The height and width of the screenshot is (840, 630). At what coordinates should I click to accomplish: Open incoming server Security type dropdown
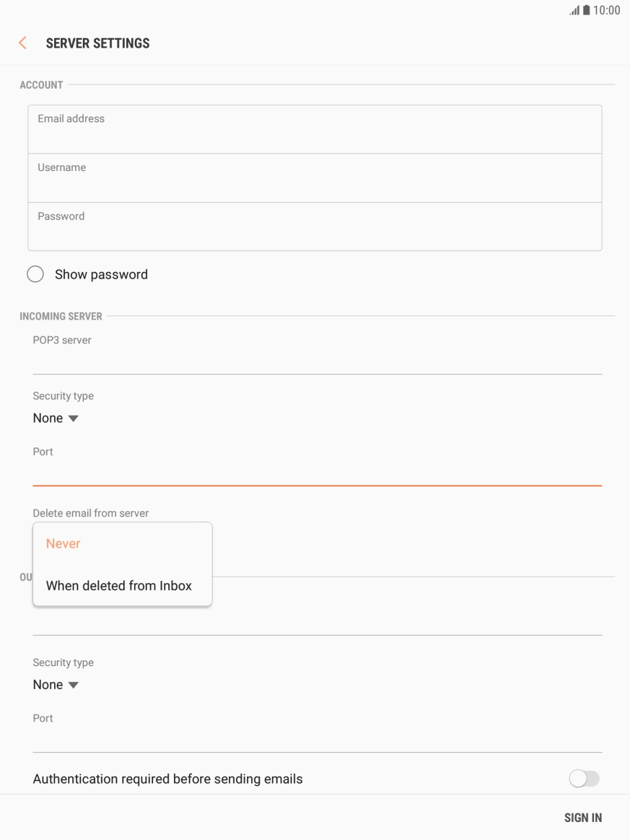point(55,419)
